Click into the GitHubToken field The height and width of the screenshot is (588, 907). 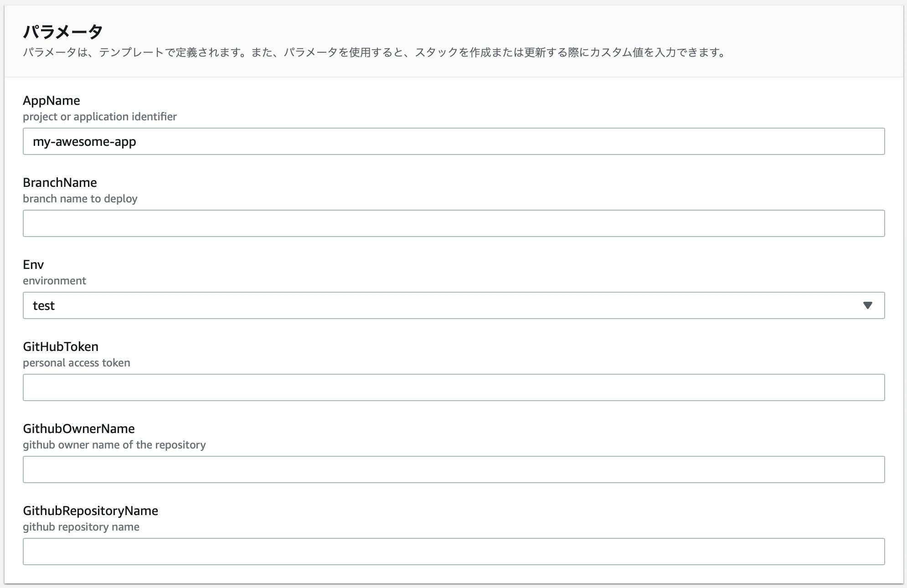point(453,387)
